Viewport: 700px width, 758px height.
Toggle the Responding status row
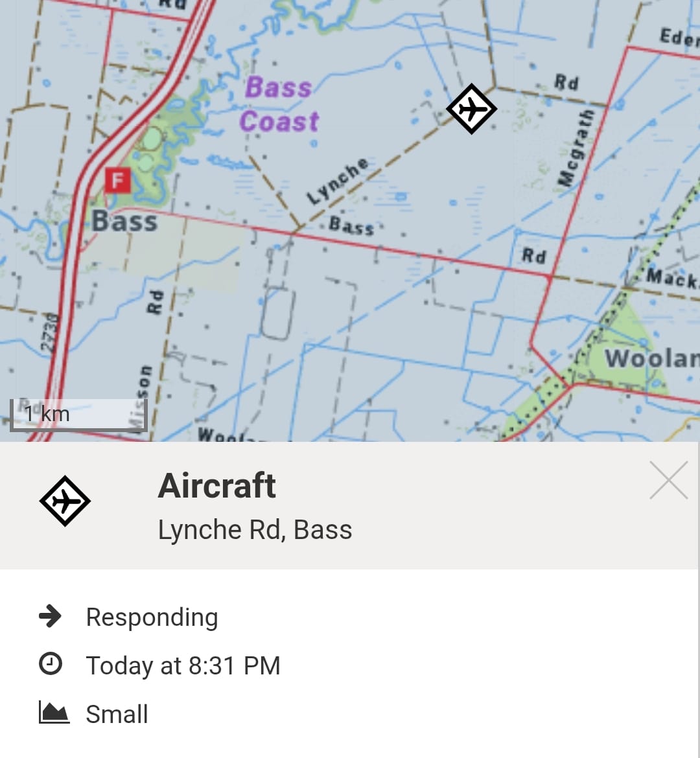coord(152,617)
